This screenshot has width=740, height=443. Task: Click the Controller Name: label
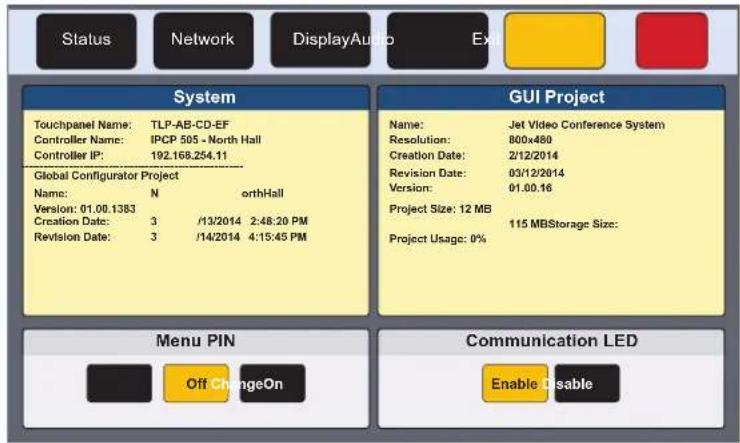coord(79,140)
